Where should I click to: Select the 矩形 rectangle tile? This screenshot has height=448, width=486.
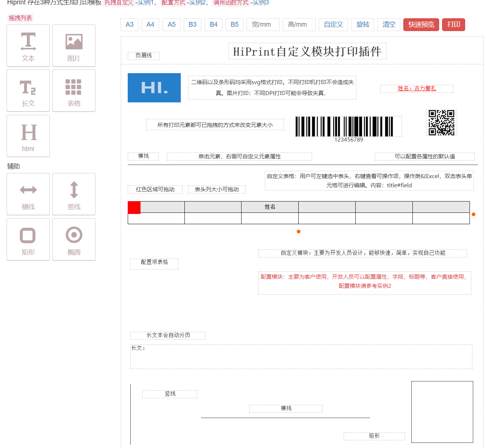click(28, 240)
